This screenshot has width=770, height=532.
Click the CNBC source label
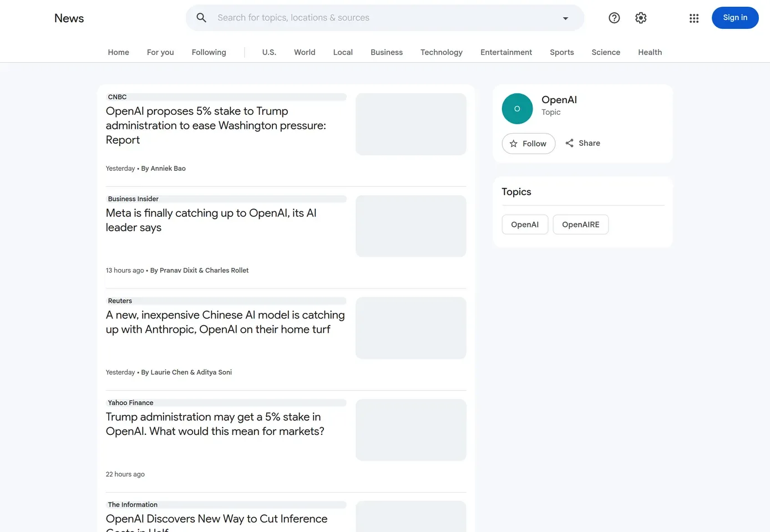pyautogui.click(x=117, y=97)
